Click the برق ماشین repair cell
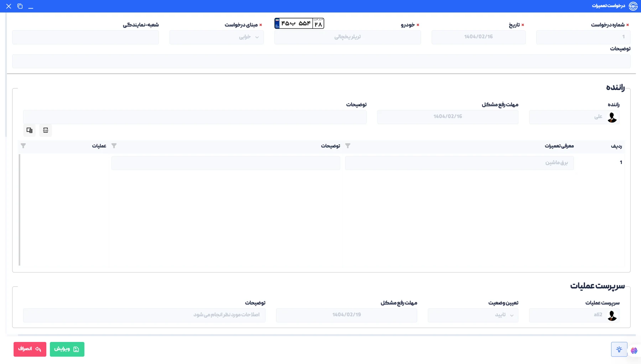641x364 pixels. (x=459, y=163)
